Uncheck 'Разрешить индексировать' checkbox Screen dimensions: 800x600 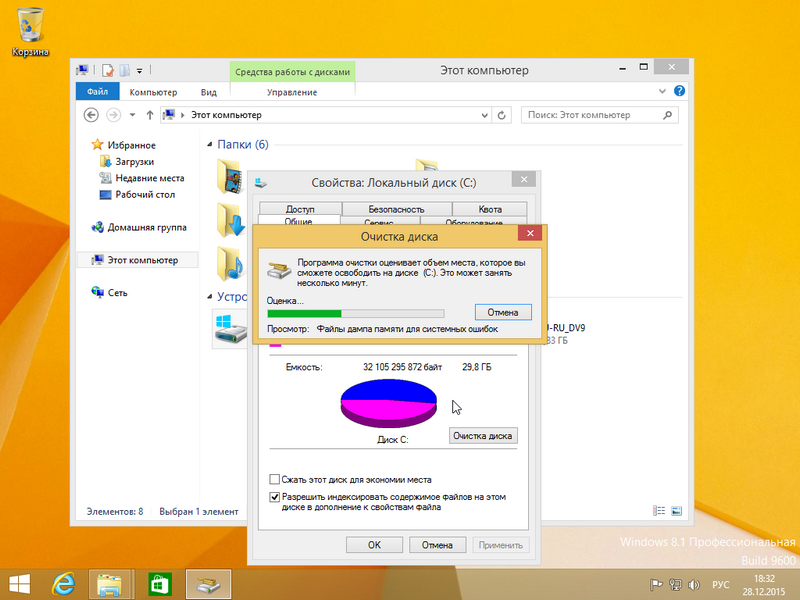click(277, 495)
